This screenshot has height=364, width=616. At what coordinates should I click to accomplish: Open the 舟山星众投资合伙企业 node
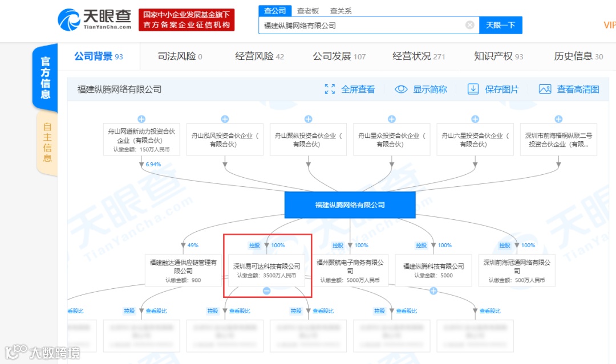tap(392, 140)
